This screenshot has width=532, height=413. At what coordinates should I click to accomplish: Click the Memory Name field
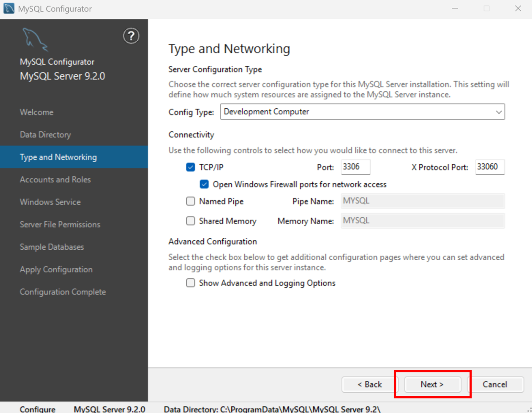pos(423,221)
